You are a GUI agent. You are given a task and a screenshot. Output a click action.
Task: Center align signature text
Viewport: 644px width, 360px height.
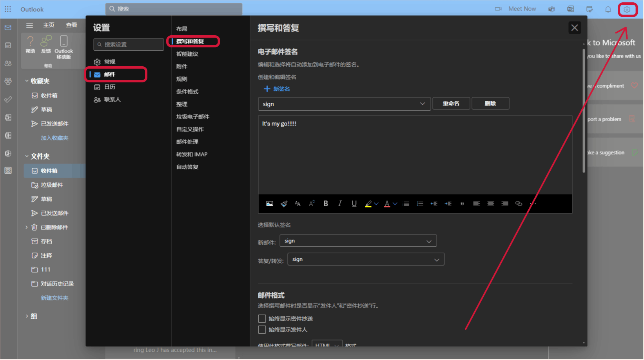click(491, 204)
